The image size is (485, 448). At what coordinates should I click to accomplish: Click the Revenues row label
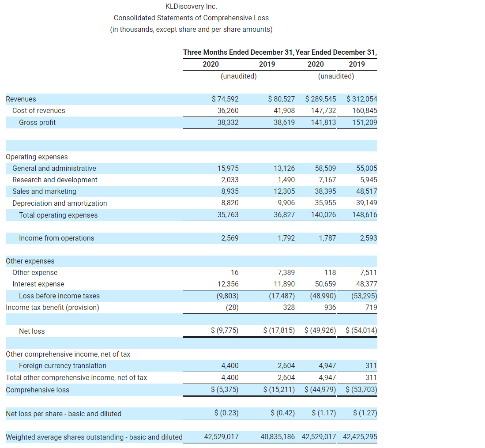click(x=20, y=99)
